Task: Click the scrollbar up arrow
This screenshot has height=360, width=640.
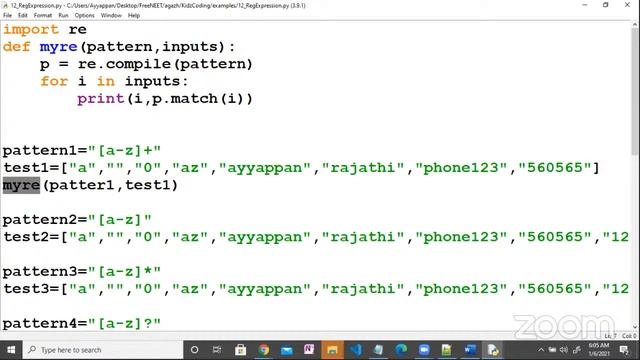Action: tap(635, 24)
